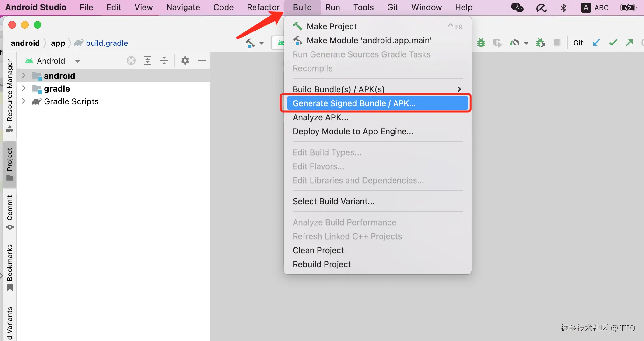Open the Navigate menu
This screenshot has width=644, height=341.
coord(183,7)
